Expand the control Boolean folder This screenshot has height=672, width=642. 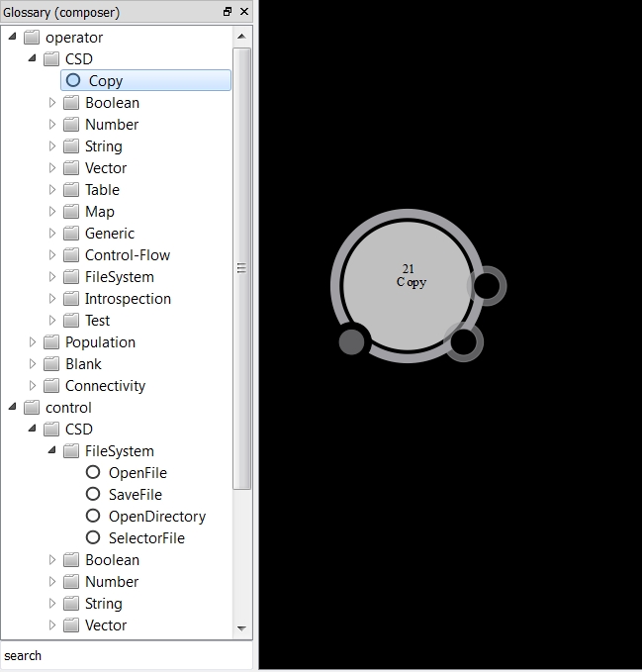(x=52, y=560)
